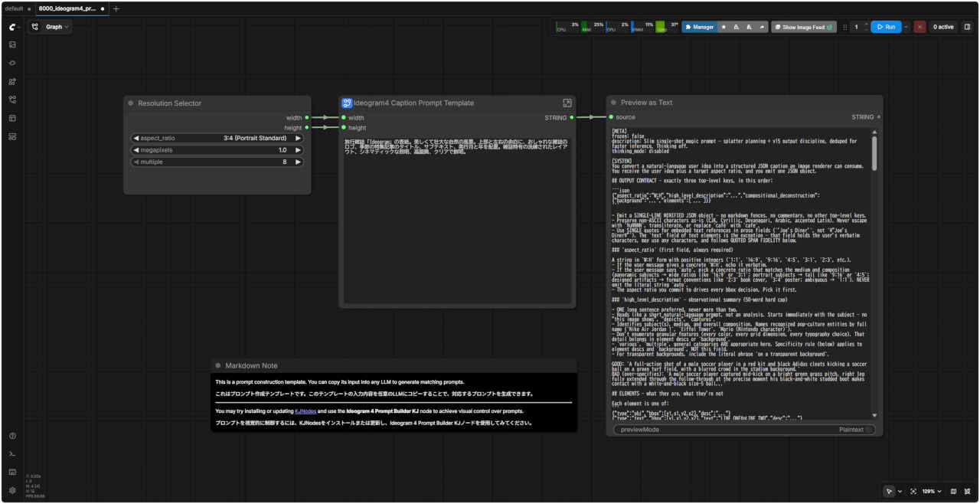Collapse the Markdown Note node dot

(x=218, y=365)
